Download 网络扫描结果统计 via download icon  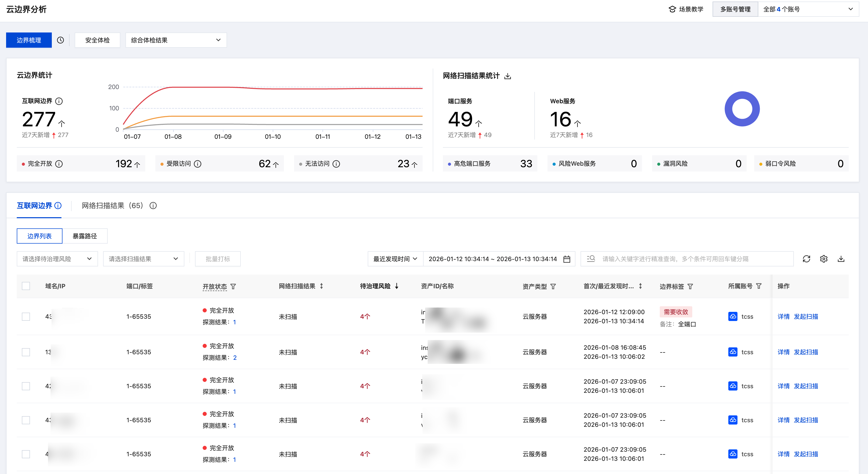click(x=507, y=76)
